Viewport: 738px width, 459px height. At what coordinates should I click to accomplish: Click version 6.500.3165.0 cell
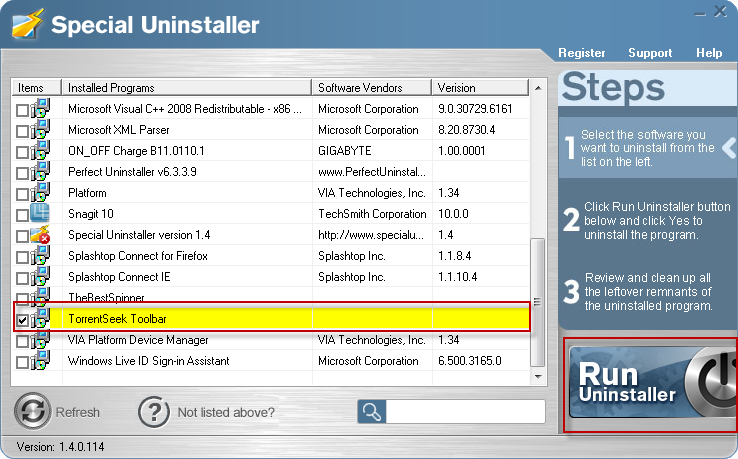tap(470, 361)
